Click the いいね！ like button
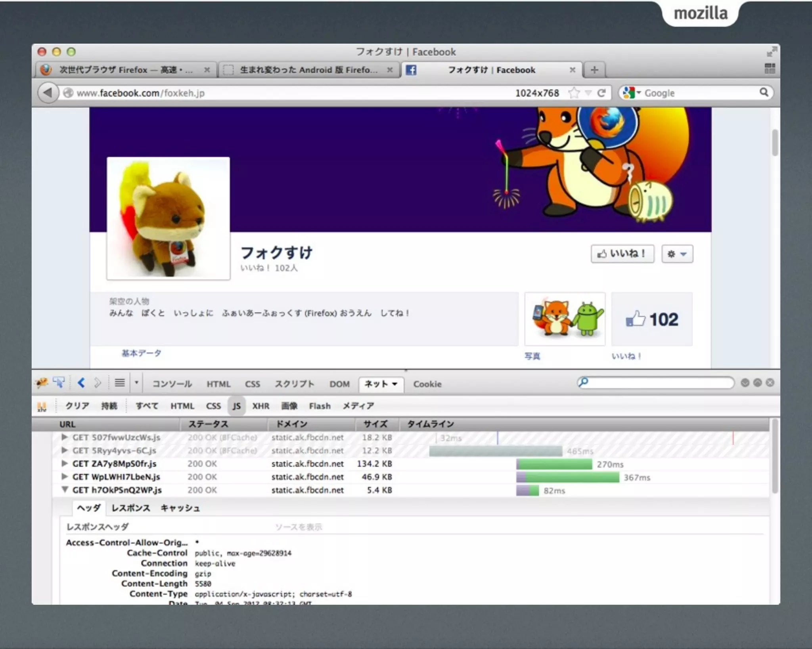This screenshot has width=812, height=649. 622,254
